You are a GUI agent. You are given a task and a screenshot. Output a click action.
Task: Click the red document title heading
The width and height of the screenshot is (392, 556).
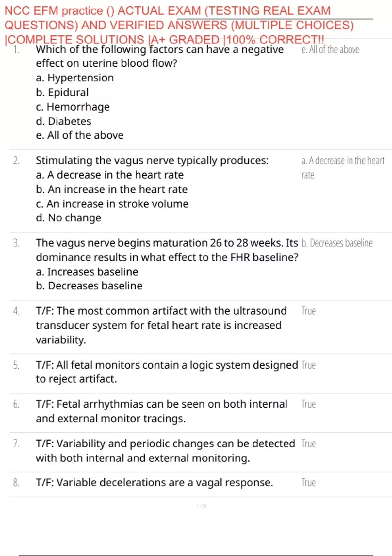[x=179, y=25]
